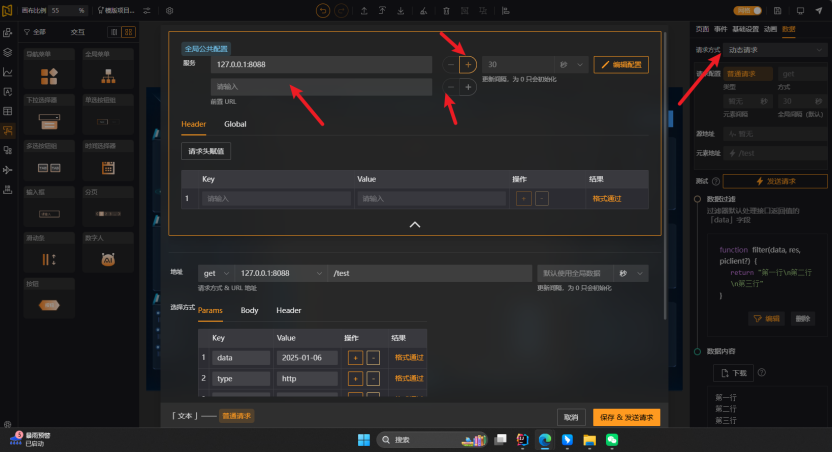This screenshot has width=832, height=452.
Task: Click the redo icon in top toolbar
Action: (341, 11)
